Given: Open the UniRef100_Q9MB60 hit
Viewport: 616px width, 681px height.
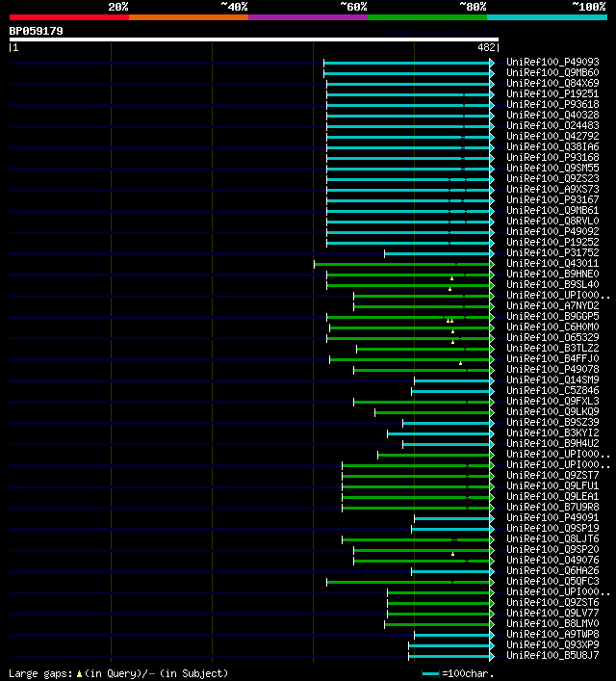Looking at the screenshot, I should pos(552,72).
